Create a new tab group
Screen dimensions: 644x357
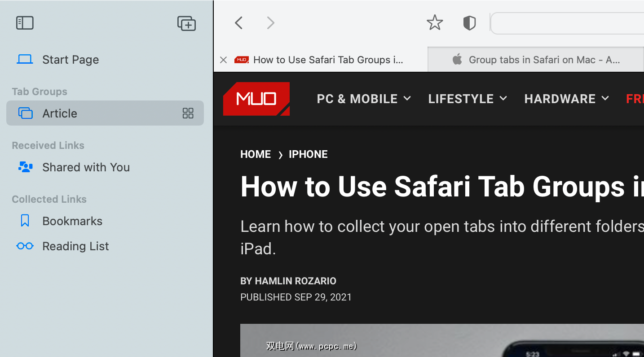pos(186,23)
